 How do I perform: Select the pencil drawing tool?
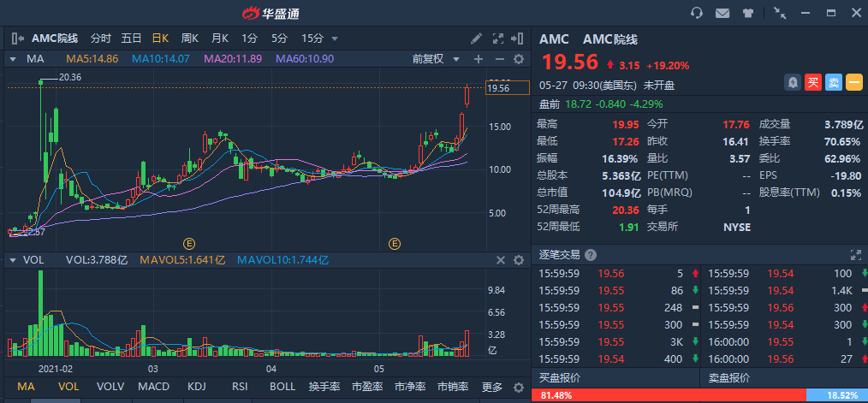pos(476,39)
